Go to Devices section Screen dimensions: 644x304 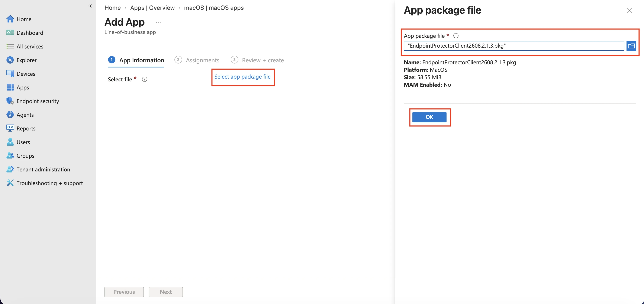click(21, 74)
